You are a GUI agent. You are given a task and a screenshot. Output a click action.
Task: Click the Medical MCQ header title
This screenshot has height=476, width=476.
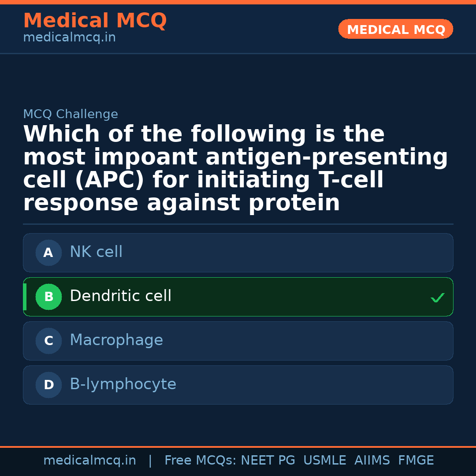95,21
